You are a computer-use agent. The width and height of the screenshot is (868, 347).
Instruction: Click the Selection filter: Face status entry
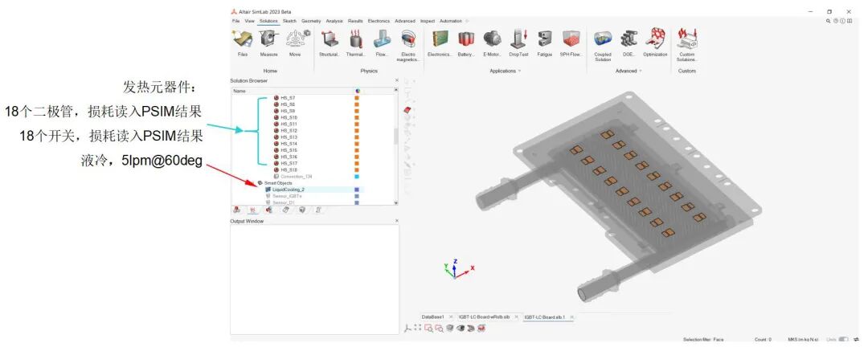tap(703, 339)
